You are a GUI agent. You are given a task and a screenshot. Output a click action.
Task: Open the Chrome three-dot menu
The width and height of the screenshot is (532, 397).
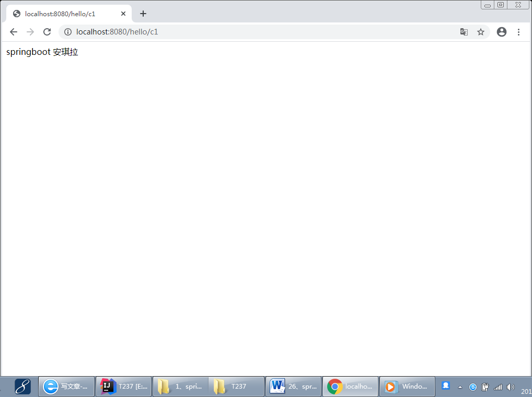(x=518, y=32)
